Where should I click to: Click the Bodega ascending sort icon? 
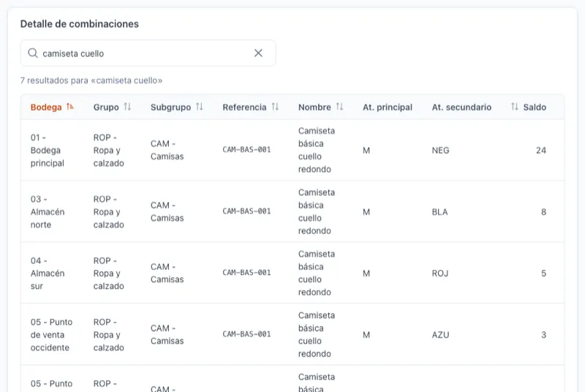tap(69, 107)
